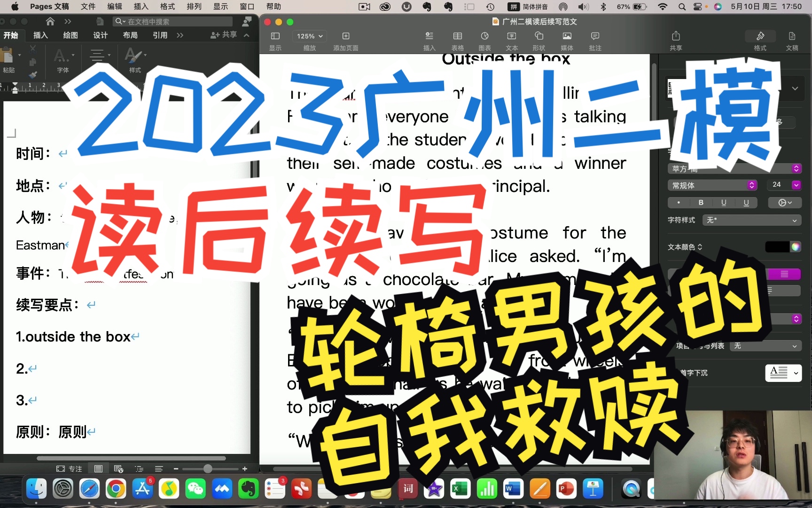Click the Word zoom-in plus button

(x=245, y=468)
